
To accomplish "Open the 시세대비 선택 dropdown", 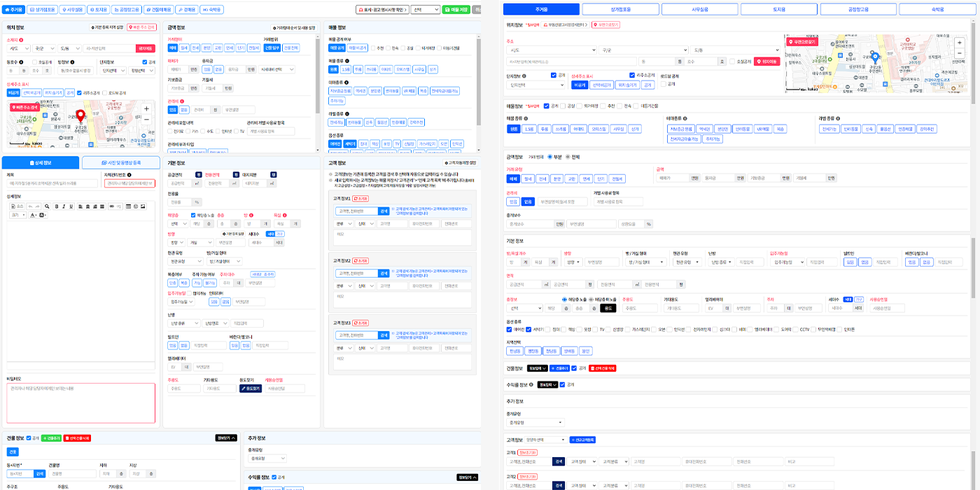I will point(276,69).
